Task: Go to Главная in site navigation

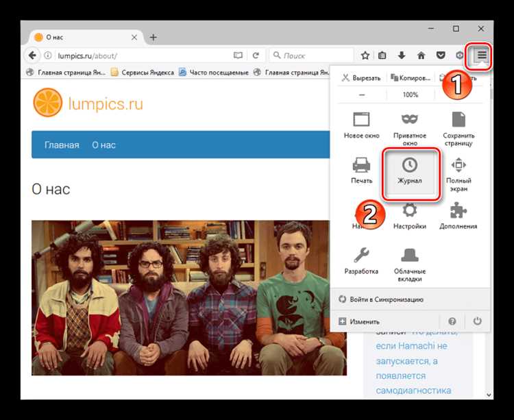Action: (62, 145)
